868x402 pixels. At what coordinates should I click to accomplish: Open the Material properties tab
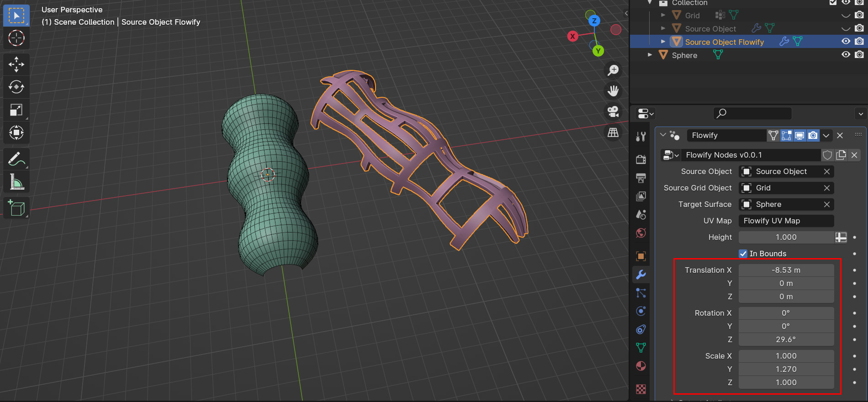tap(641, 366)
